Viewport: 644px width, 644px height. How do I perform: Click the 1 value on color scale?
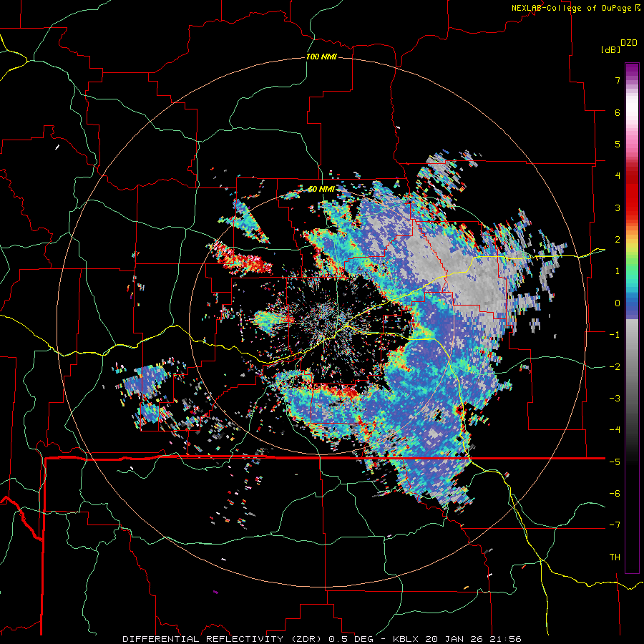pyautogui.click(x=618, y=271)
